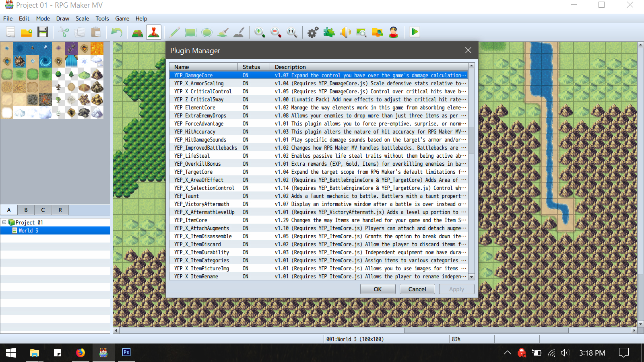Select the YEP_ItemCore plugin row
The height and width of the screenshot is (362, 644).
(x=318, y=220)
